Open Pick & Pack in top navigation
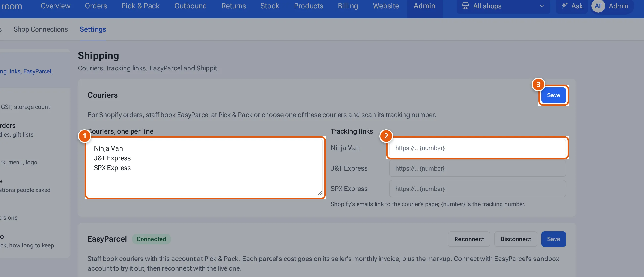 pos(140,6)
